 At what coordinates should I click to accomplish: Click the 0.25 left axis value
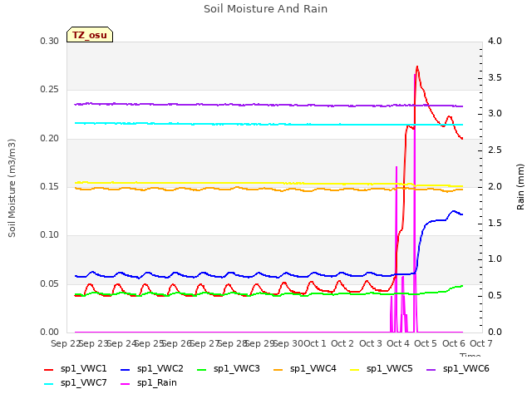(x=50, y=90)
